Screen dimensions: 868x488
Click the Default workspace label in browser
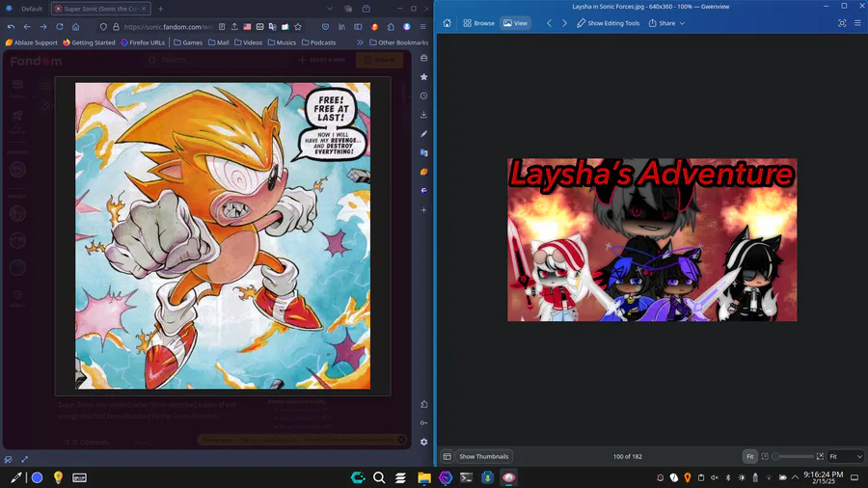coord(32,9)
